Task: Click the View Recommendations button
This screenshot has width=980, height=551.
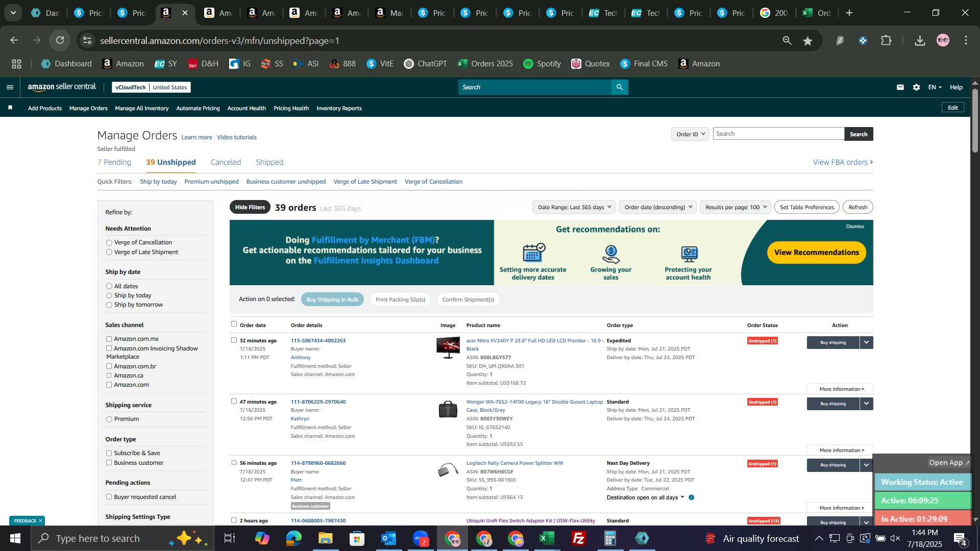Action: [816, 253]
